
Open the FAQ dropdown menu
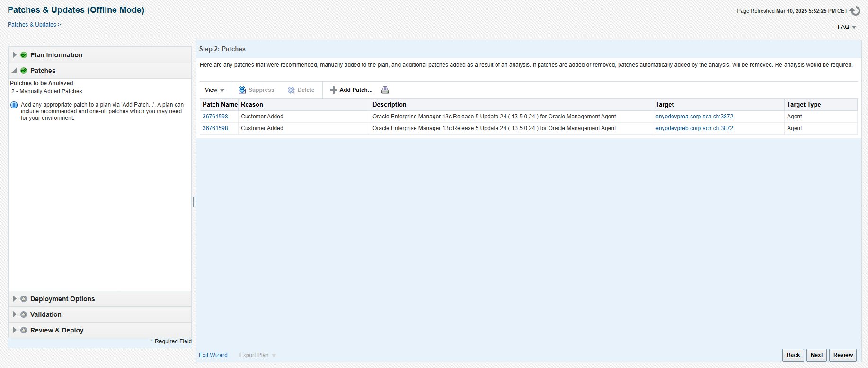click(x=847, y=27)
